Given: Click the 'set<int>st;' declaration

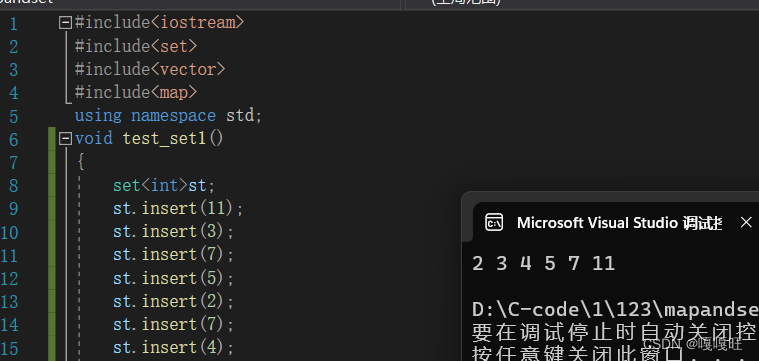Looking at the screenshot, I should [164, 185].
